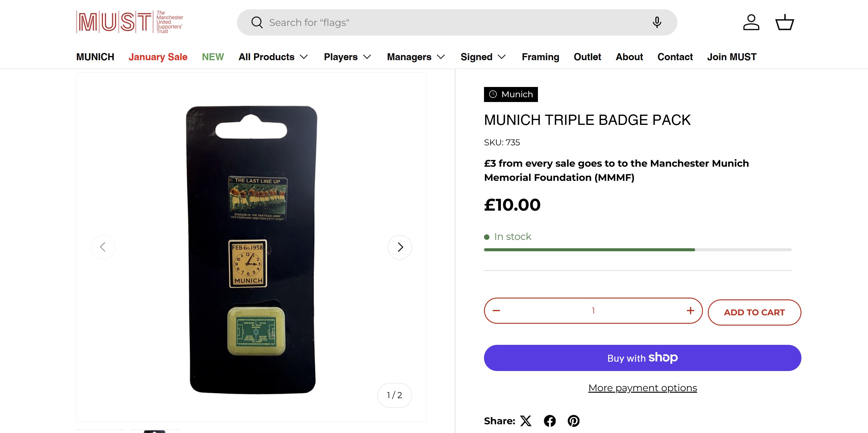This screenshot has width=868, height=433.
Task: Click the voice search microphone icon
Action: 657,22
